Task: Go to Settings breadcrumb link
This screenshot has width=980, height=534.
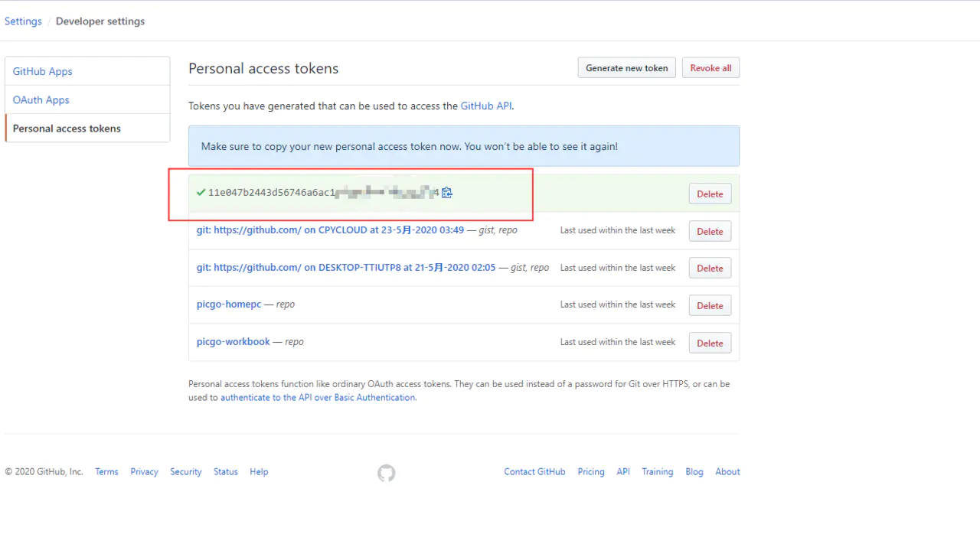Action: [23, 21]
